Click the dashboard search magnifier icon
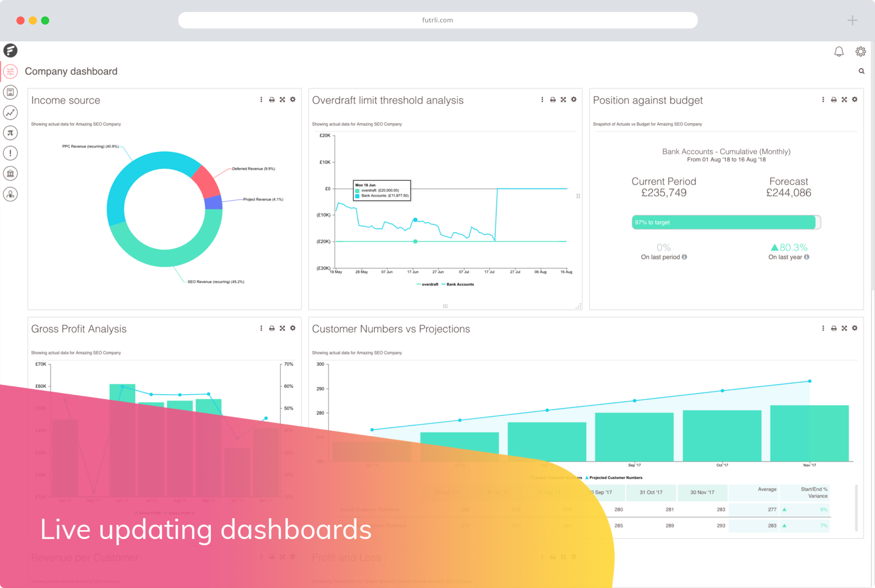The height and width of the screenshot is (588, 875). point(862,71)
